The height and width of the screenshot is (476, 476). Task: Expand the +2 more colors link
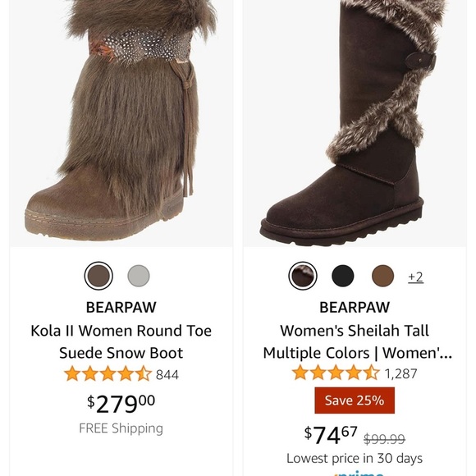(415, 277)
